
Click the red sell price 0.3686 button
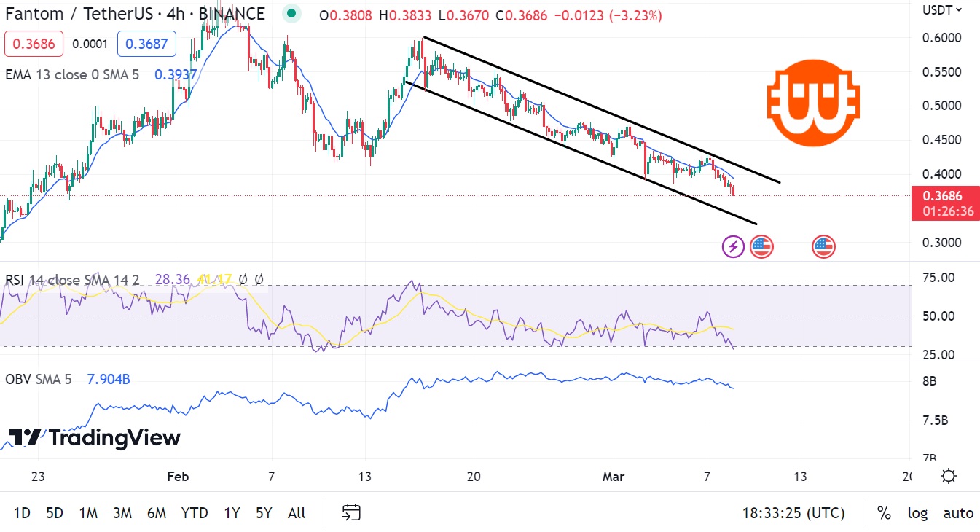[34, 44]
